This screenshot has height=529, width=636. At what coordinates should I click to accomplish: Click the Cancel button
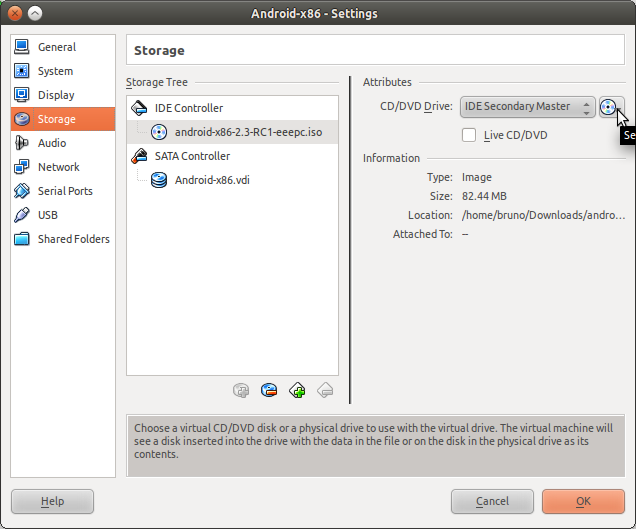[x=492, y=501]
